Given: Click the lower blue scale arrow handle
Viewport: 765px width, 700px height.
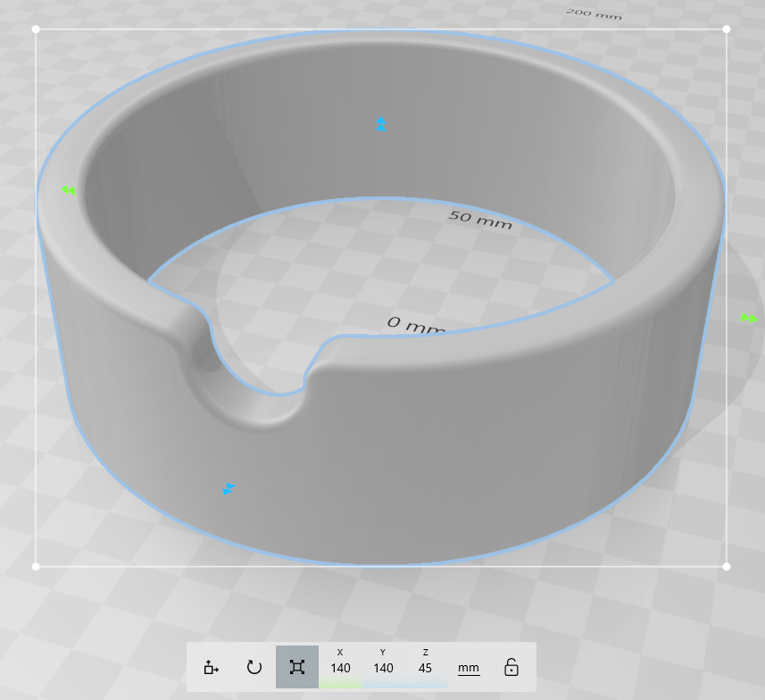Looking at the screenshot, I should 229,488.
